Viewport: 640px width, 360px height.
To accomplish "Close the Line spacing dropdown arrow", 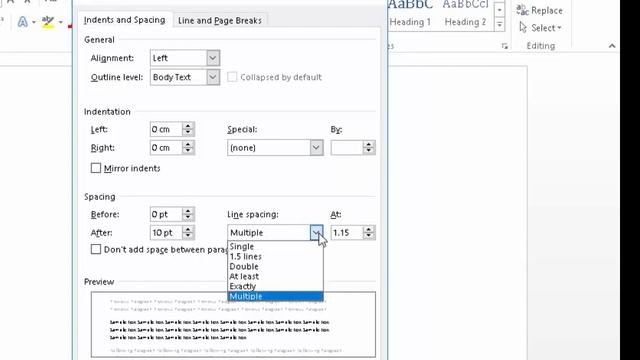I will 316,233.
